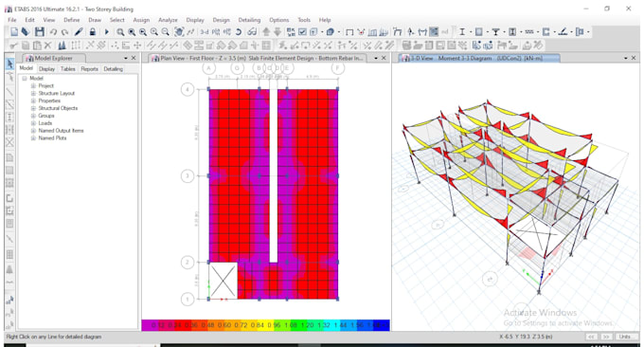Expand the Structure Layout tree node

[33, 93]
